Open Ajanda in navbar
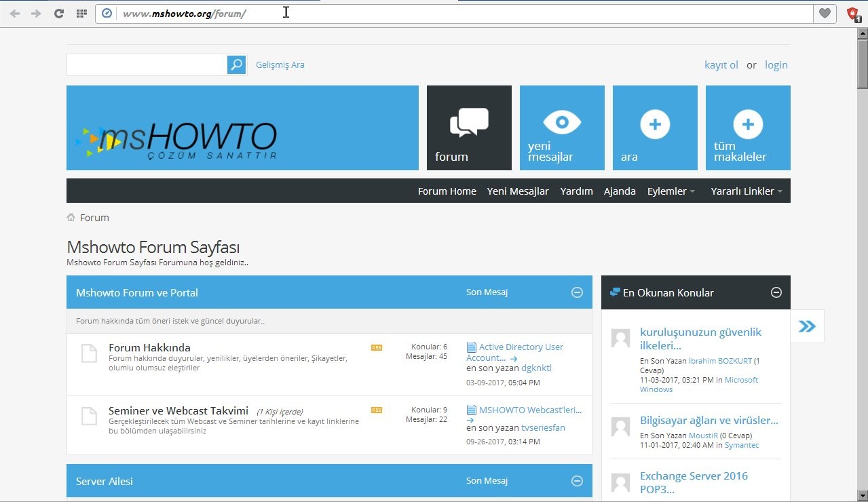Image resolution: width=868 pixels, height=502 pixels. 620,191
